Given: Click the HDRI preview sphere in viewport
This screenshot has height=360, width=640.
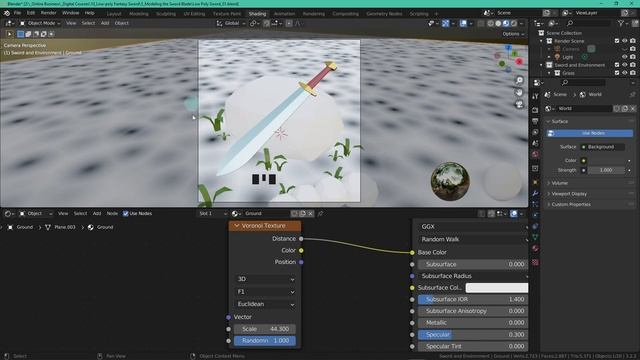Looking at the screenshot, I should 450,181.
